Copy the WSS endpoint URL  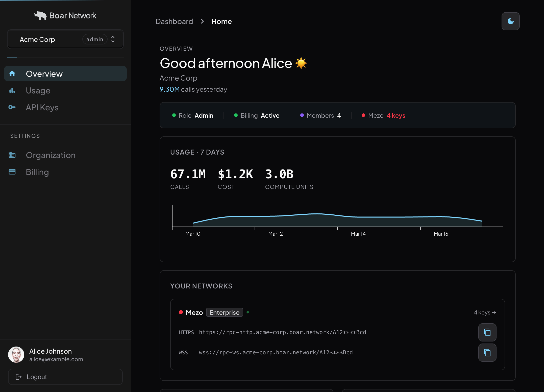tap(487, 353)
